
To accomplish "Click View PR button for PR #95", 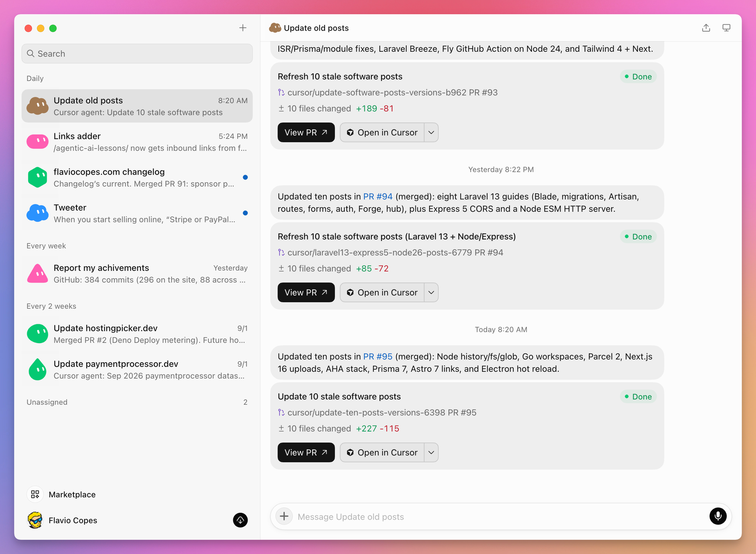I will click(306, 452).
